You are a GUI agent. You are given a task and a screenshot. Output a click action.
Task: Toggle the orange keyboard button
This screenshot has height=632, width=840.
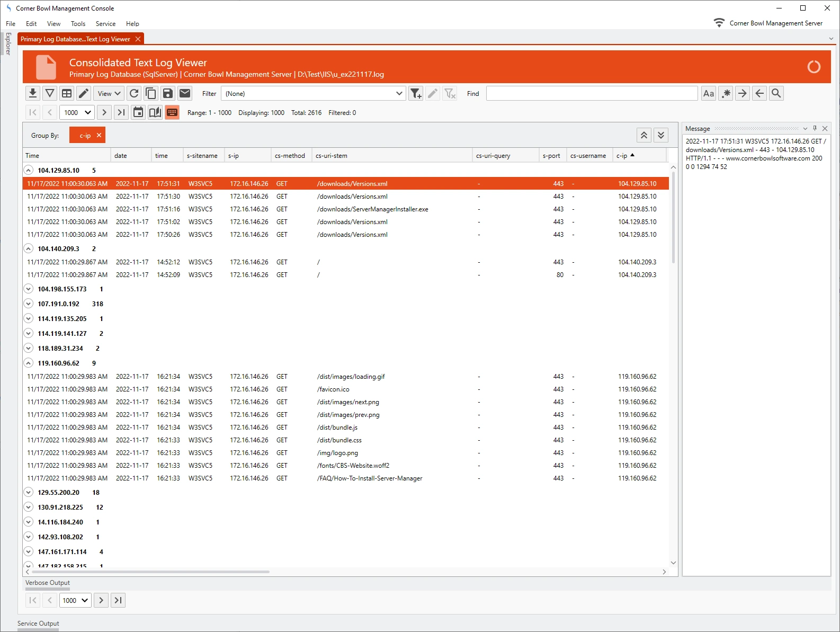tap(172, 112)
